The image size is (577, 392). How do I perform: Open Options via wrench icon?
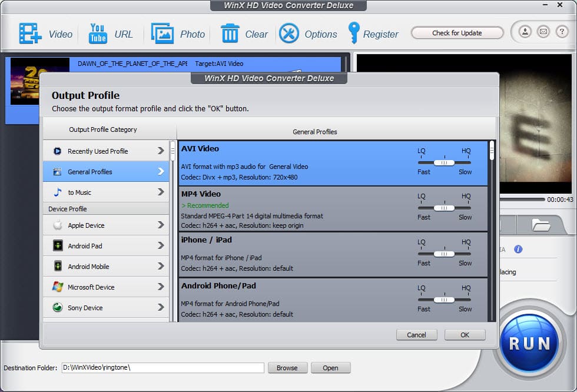[289, 34]
